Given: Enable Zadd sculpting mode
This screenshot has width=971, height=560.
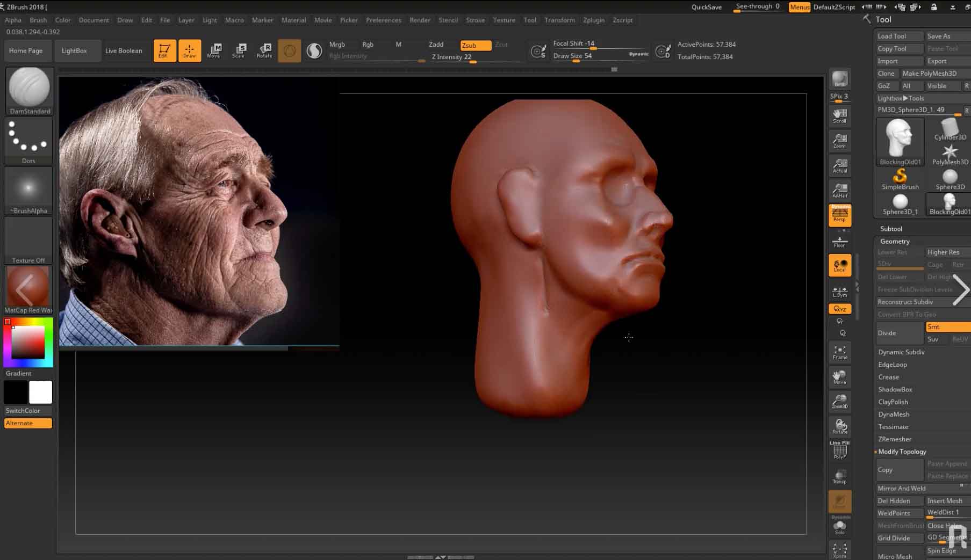Looking at the screenshot, I should [436, 45].
